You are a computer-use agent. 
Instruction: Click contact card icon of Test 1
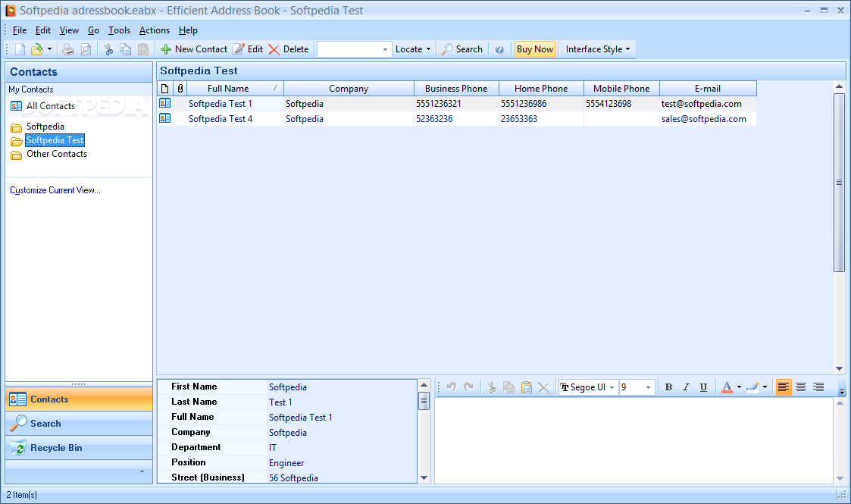165,103
